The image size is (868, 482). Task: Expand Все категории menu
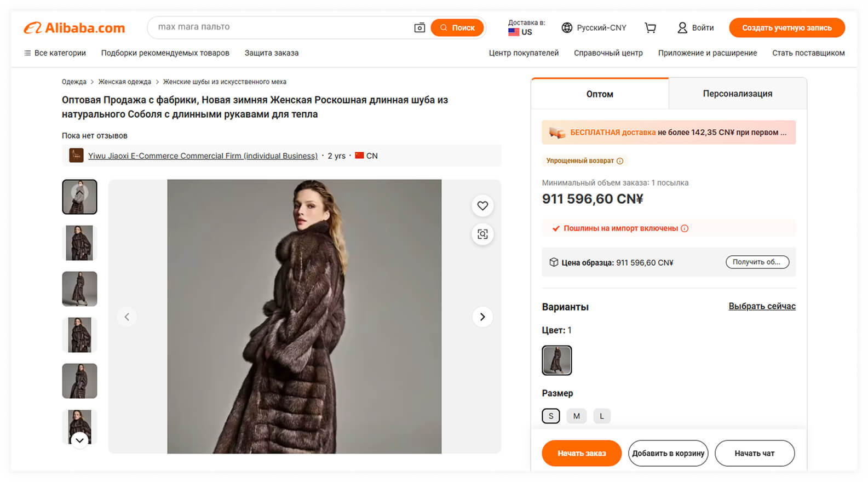pyautogui.click(x=55, y=53)
